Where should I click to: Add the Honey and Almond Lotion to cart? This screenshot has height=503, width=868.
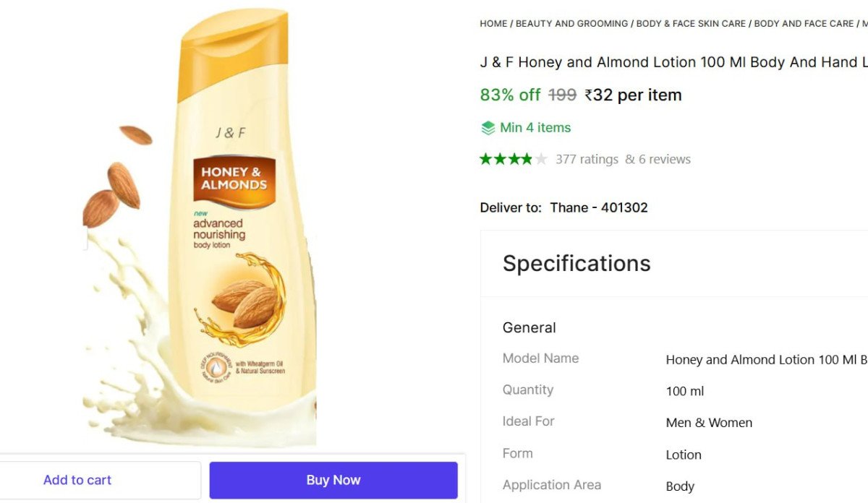(77, 479)
